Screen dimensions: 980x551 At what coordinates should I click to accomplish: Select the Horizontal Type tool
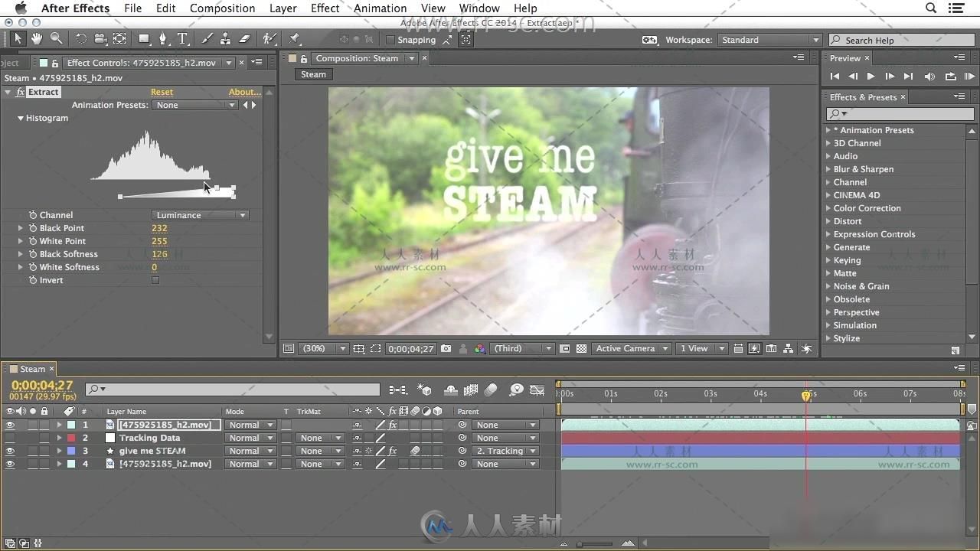[x=182, y=38]
